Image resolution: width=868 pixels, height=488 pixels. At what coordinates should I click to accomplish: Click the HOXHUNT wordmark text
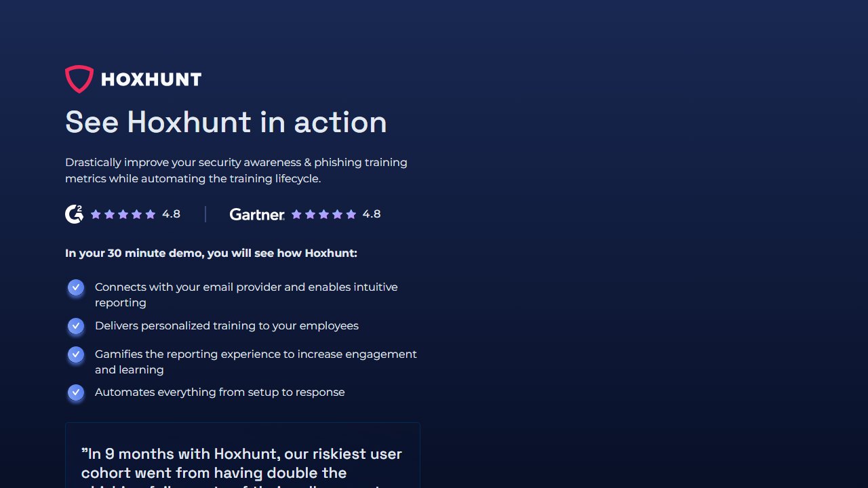151,79
